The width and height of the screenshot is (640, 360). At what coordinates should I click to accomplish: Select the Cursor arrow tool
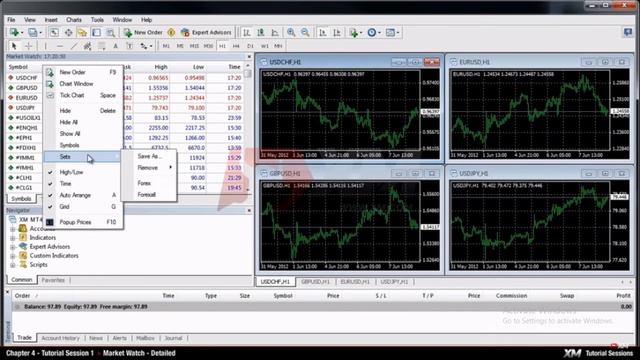(14, 46)
